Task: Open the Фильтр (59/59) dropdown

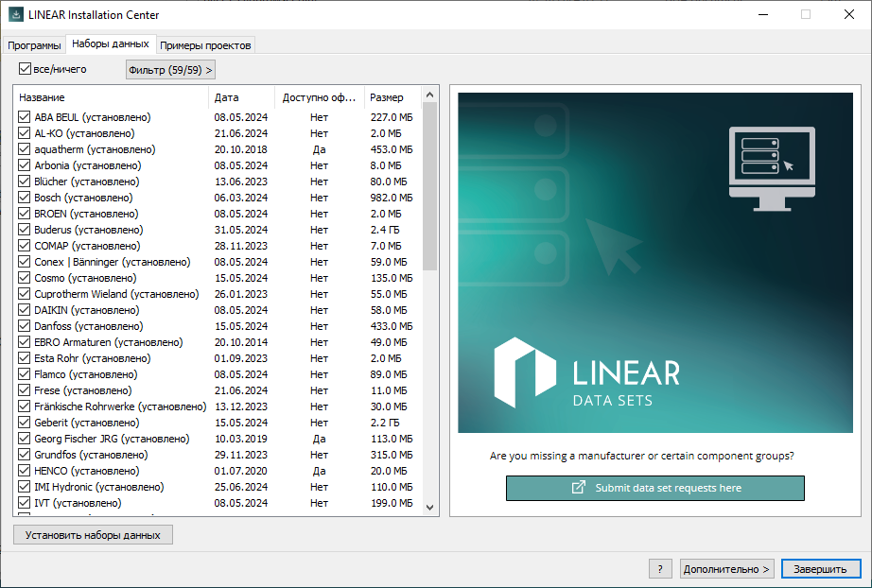Action: pyautogui.click(x=170, y=70)
